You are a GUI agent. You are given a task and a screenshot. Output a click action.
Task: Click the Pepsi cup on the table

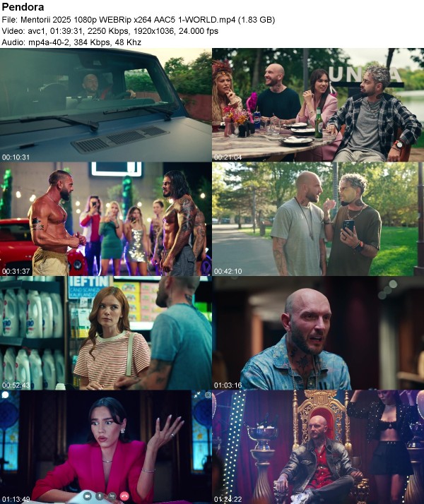point(257,120)
